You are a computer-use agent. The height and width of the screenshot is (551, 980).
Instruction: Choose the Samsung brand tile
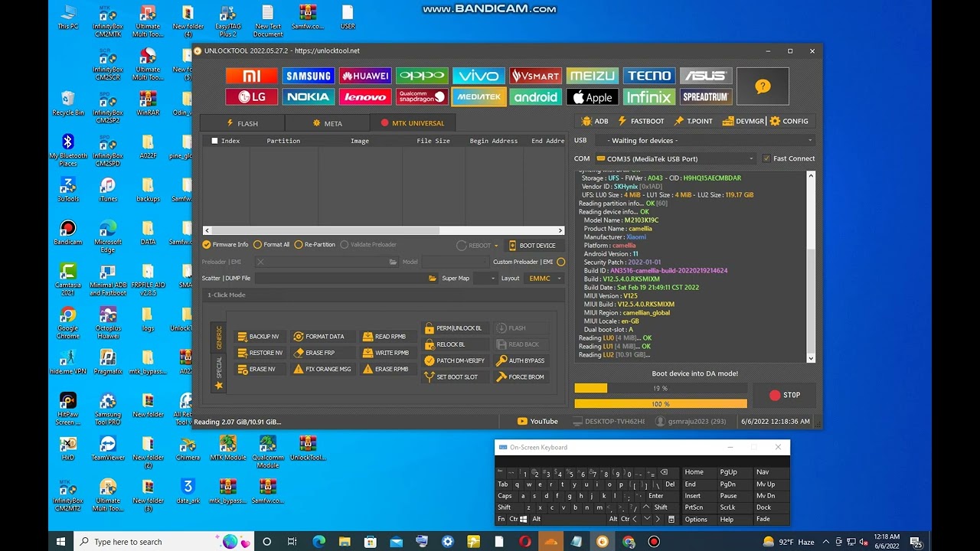pos(309,76)
